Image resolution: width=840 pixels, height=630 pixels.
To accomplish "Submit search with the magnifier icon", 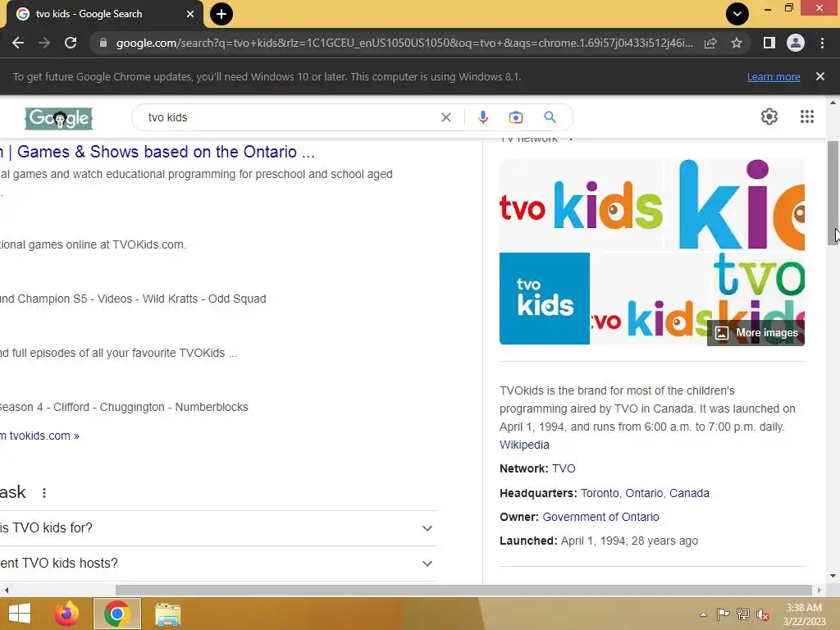I will 550,117.
